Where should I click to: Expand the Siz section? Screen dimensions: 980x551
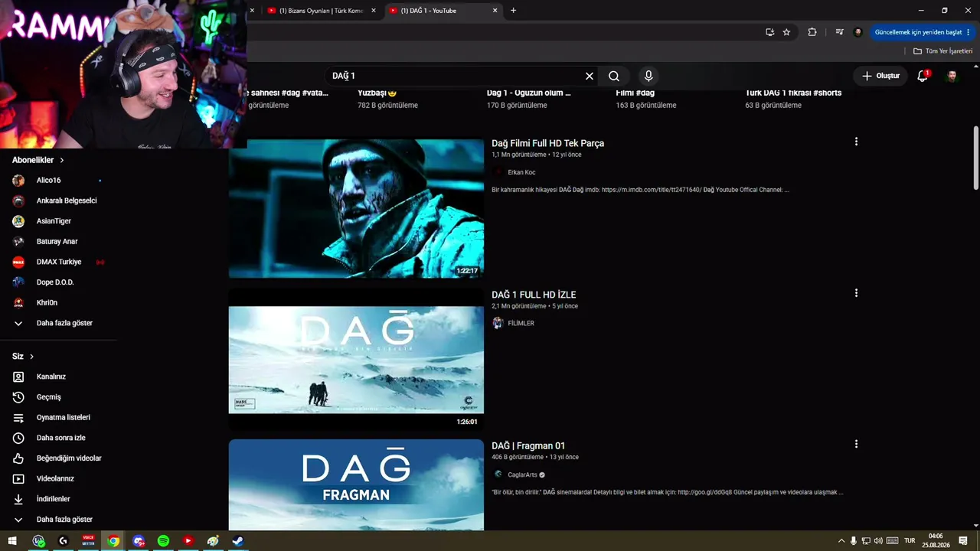click(x=23, y=357)
